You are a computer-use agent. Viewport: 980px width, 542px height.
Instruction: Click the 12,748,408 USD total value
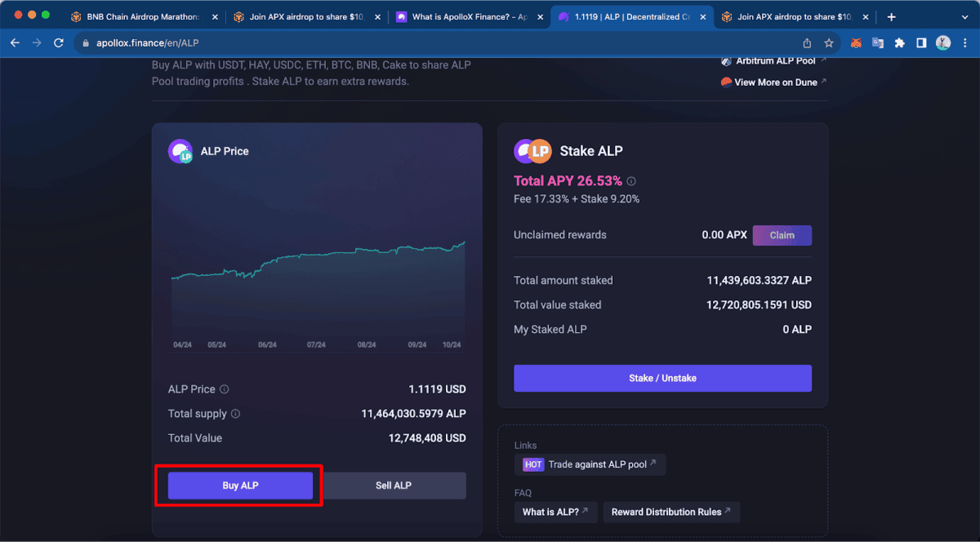click(427, 438)
